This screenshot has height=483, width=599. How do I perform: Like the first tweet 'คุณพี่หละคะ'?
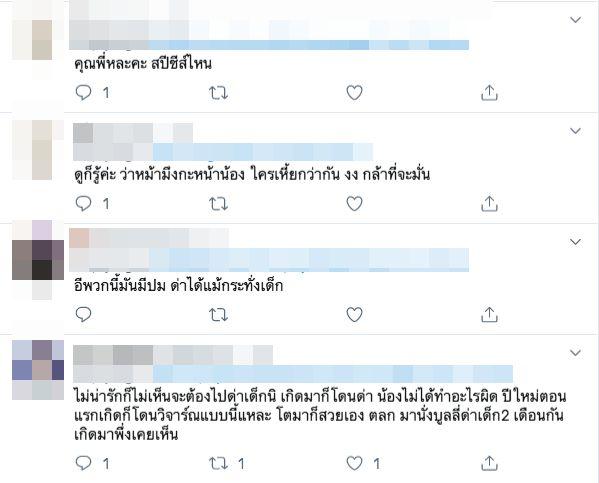point(354,93)
